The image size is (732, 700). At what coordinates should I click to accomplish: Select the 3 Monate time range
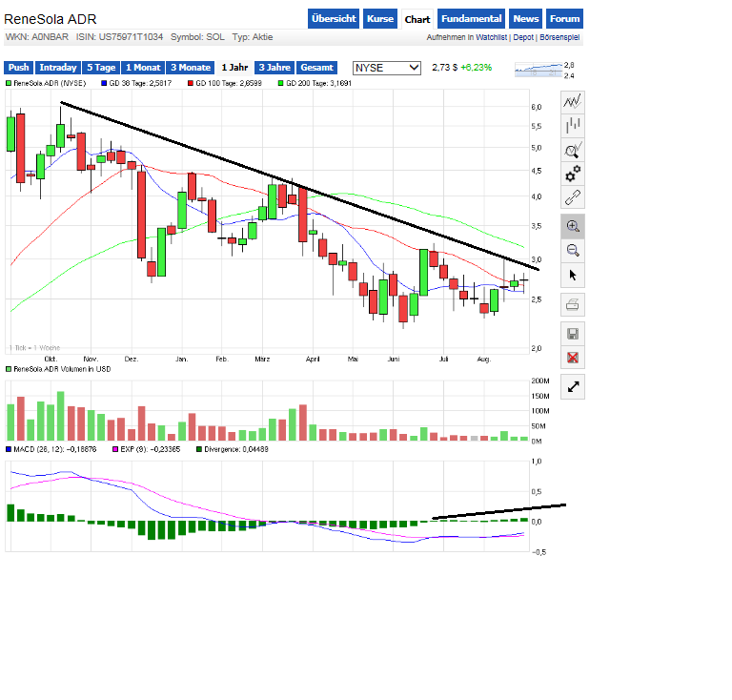click(x=191, y=68)
